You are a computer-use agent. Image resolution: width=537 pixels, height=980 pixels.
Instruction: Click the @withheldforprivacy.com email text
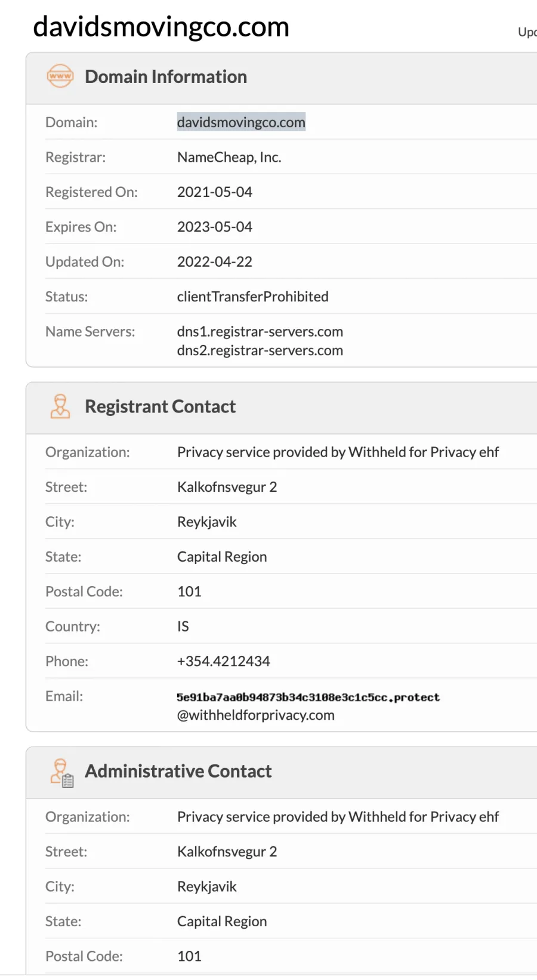[x=256, y=715]
